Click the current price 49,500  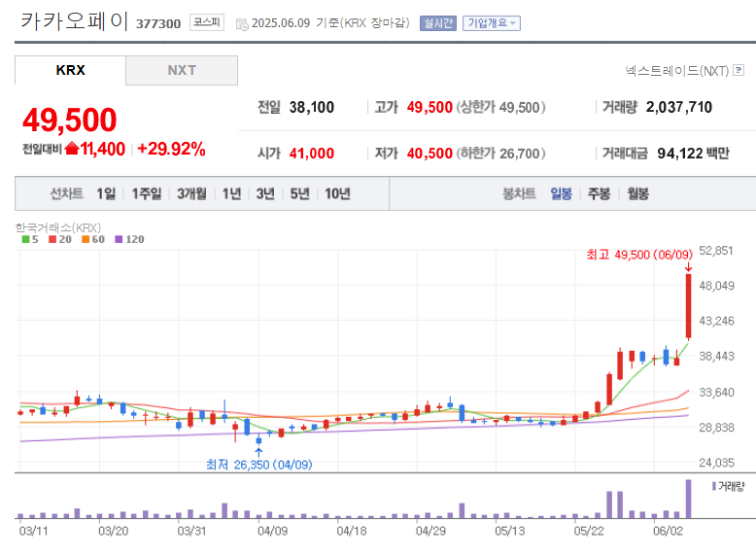pyautogui.click(x=69, y=120)
